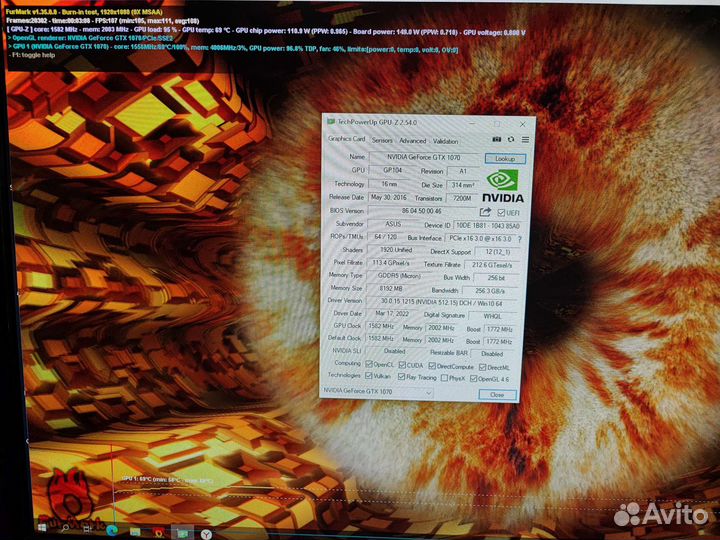This screenshot has width=720, height=540.
Task: Click the Release Date value May 30, 2016
Action: click(x=388, y=197)
